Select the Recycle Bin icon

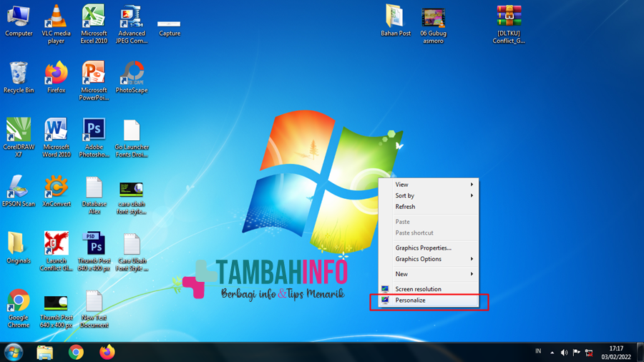pos(19,78)
